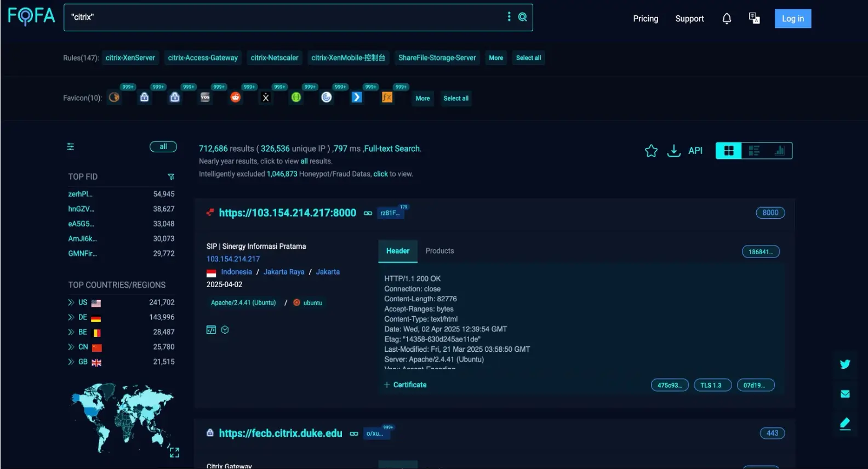The image size is (868, 469).
Task: Copy link icon next to 103.154.214.217:8000
Action: 368,213
